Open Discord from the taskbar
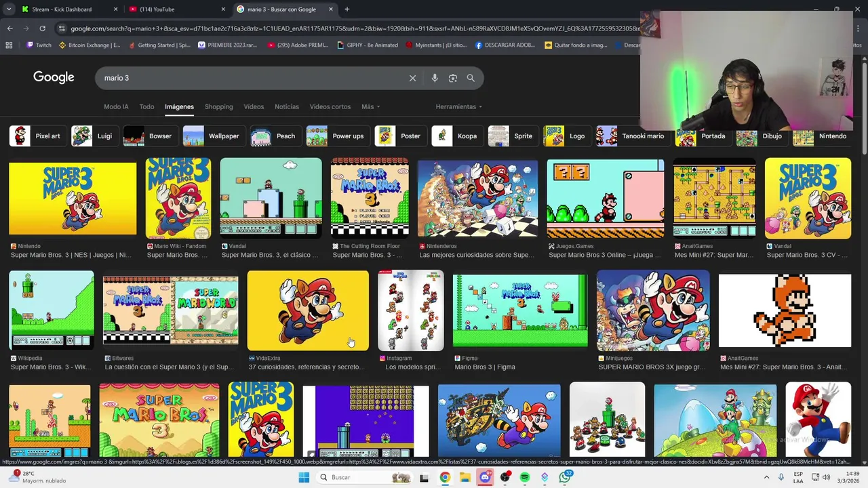Image resolution: width=868 pixels, height=488 pixels. (x=485, y=477)
